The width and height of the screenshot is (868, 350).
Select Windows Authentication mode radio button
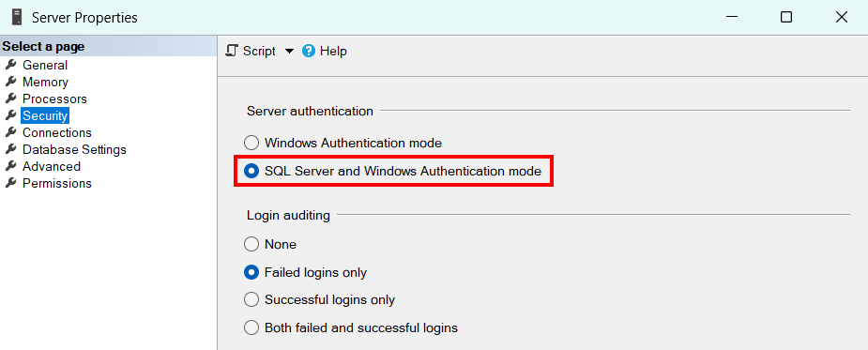pyautogui.click(x=251, y=143)
